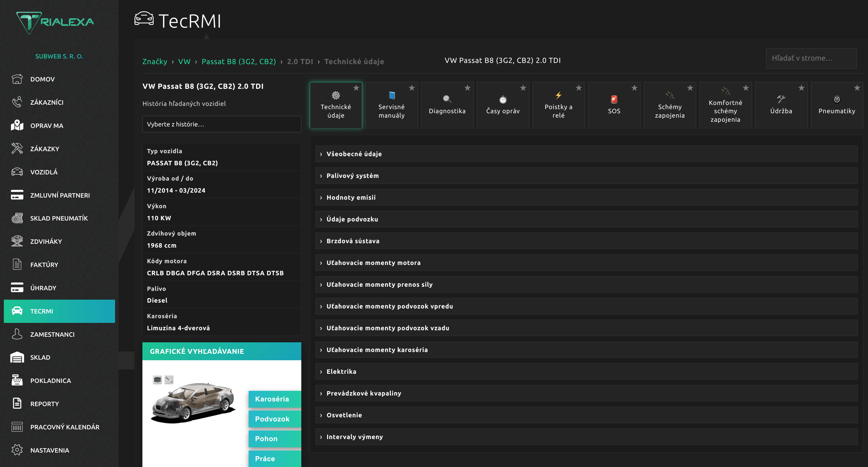The width and height of the screenshot is (868, 467).
Task: Expand the Intervaly výmeny section
Action: (x=586, y=437)
